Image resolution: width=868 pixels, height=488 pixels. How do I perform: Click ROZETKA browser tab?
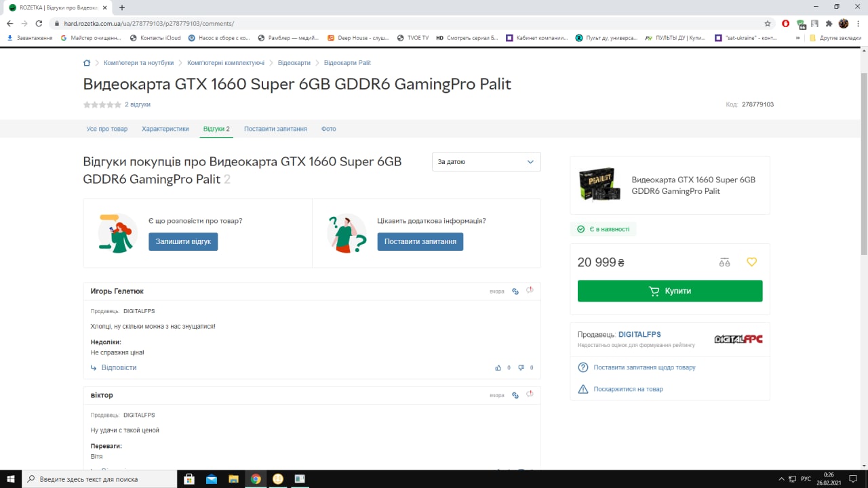point(58,7)
